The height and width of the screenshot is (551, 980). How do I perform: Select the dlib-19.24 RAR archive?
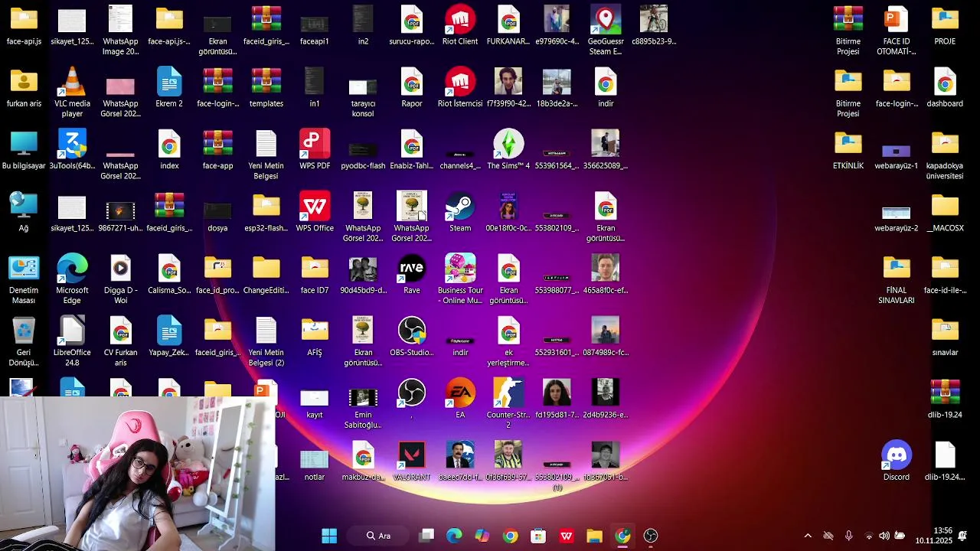pyautogui.click(x=945, y=399)
